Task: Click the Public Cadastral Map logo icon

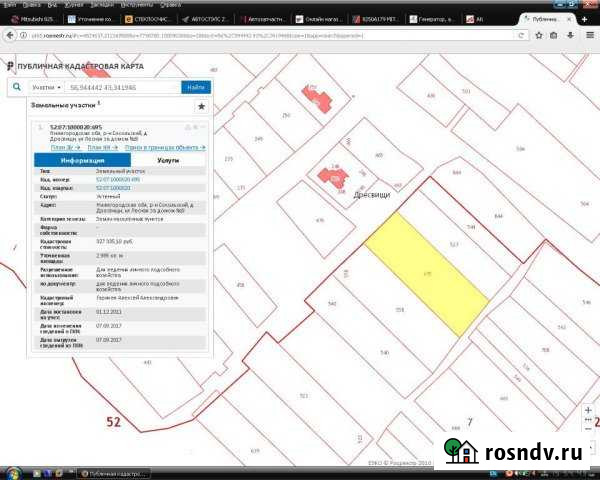Action: tap(11, 66)
